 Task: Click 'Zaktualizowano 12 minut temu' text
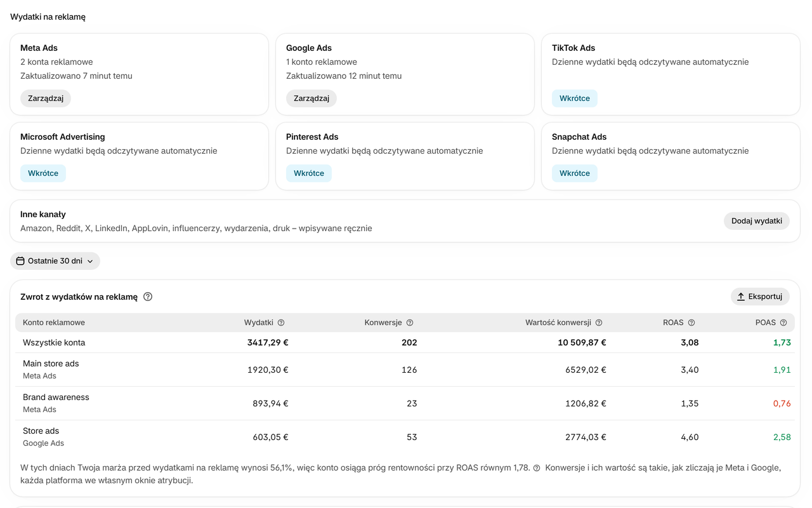click(x=344, y=76)
